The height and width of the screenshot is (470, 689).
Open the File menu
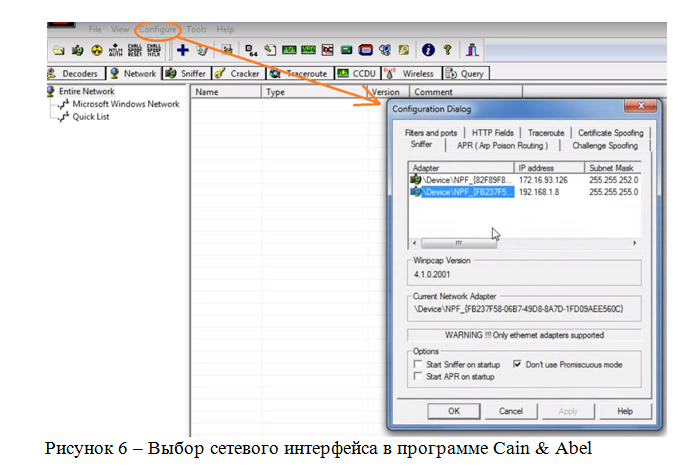95,29
